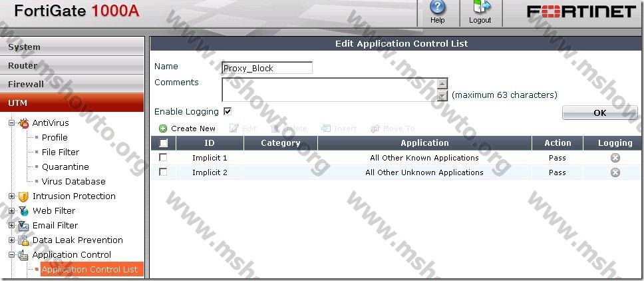
Task: Click the greyed-out Insert icon
Action: click(x=326, y=129)
